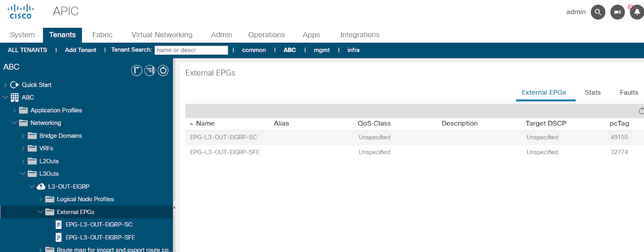Screen dimensions: 644x252
Task: Open the System menu tab
Action: pos(23,35)
